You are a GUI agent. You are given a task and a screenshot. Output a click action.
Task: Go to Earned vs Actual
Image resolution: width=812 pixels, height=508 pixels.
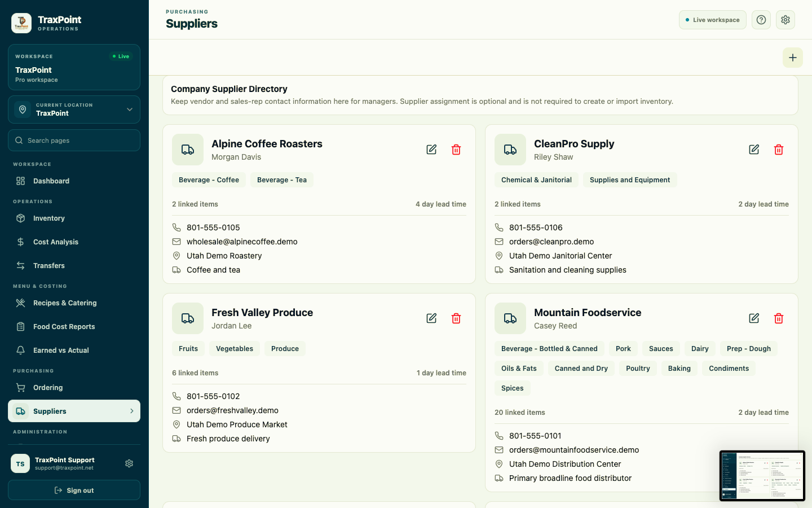(74, 351)
